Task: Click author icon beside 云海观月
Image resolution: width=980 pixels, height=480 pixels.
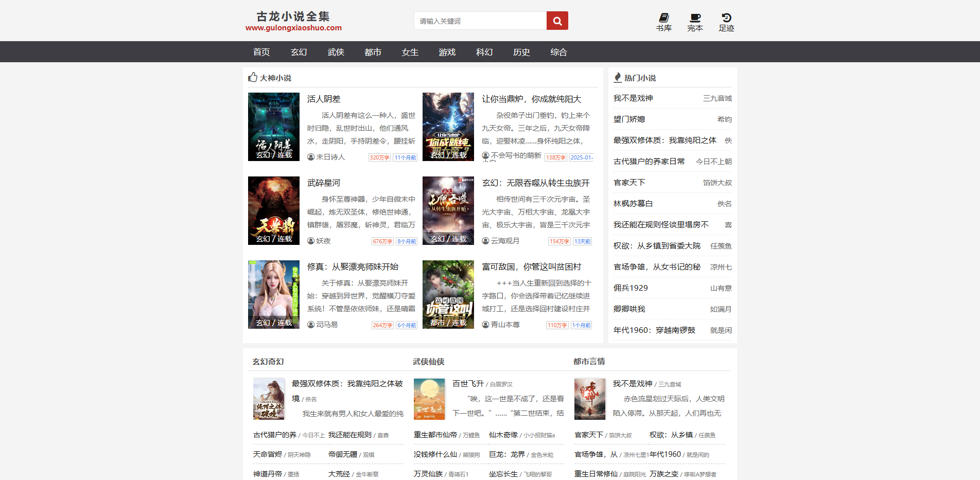Action: [485, 241]
